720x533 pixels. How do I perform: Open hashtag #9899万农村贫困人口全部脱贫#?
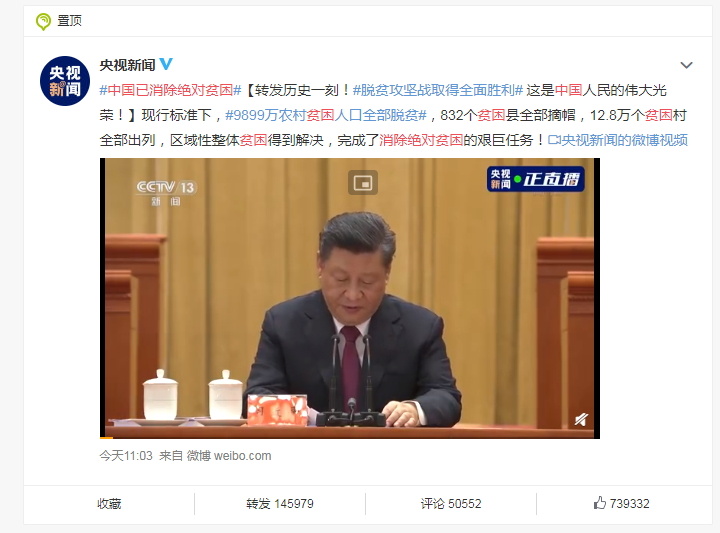click(326, 115)
